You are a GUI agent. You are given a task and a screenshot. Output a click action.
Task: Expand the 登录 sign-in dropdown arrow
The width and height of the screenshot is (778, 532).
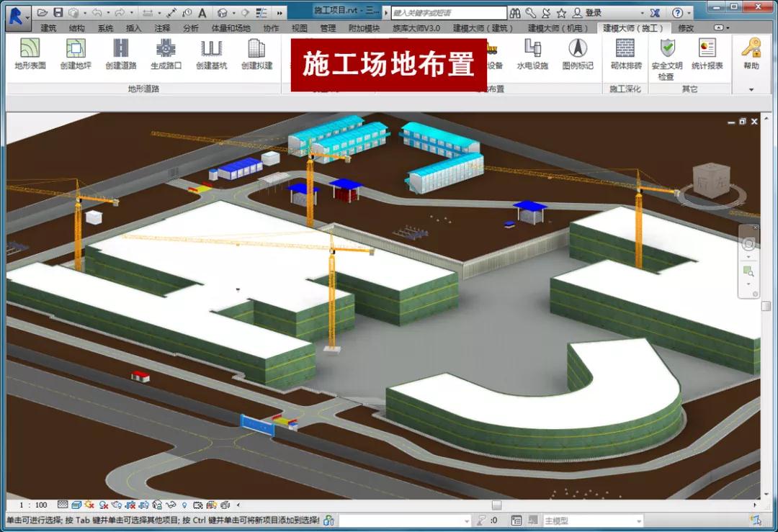point(643,13)
